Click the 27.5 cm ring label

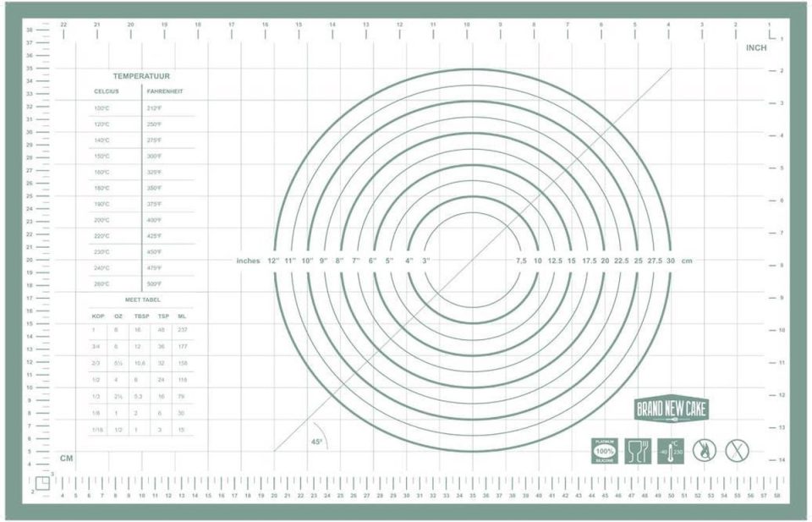655,261
